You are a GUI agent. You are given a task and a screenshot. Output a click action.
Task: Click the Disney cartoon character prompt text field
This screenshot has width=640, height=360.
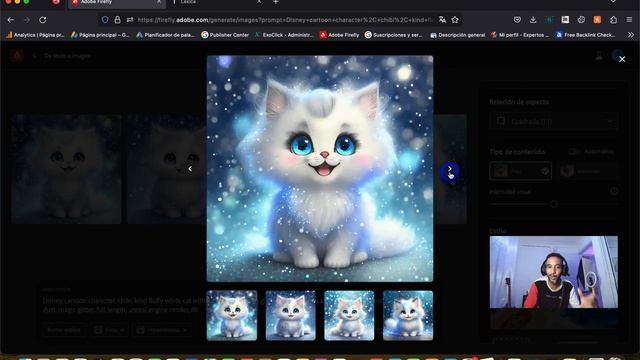(122, 305)
